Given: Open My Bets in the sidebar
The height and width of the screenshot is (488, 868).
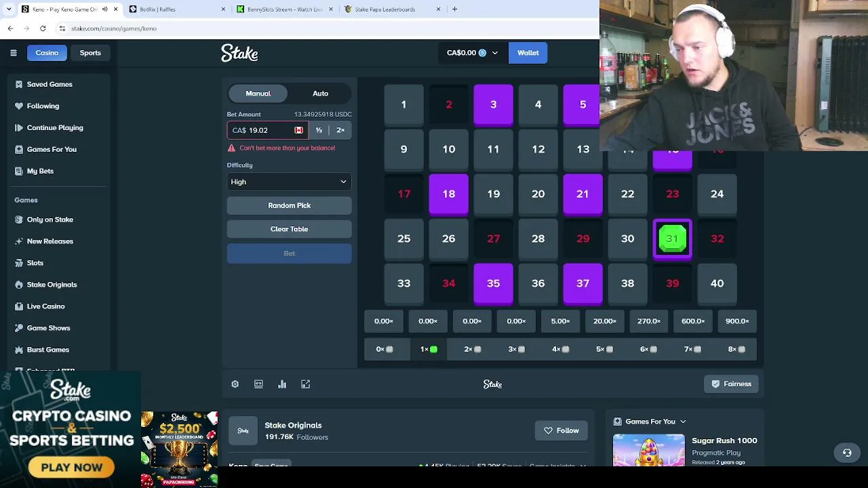Looking at the screenshot, I should click(40, 171).
